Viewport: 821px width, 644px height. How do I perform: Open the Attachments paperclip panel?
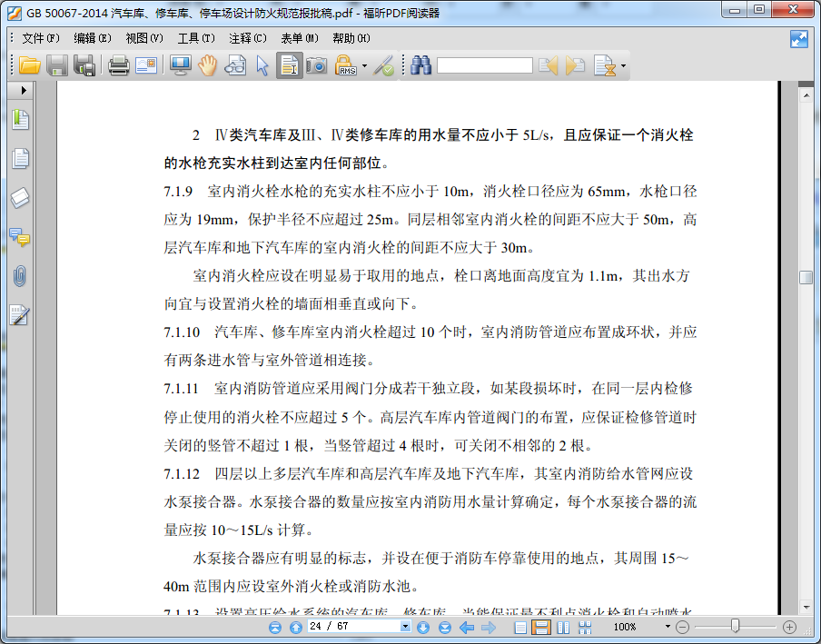tap(20, 276)
